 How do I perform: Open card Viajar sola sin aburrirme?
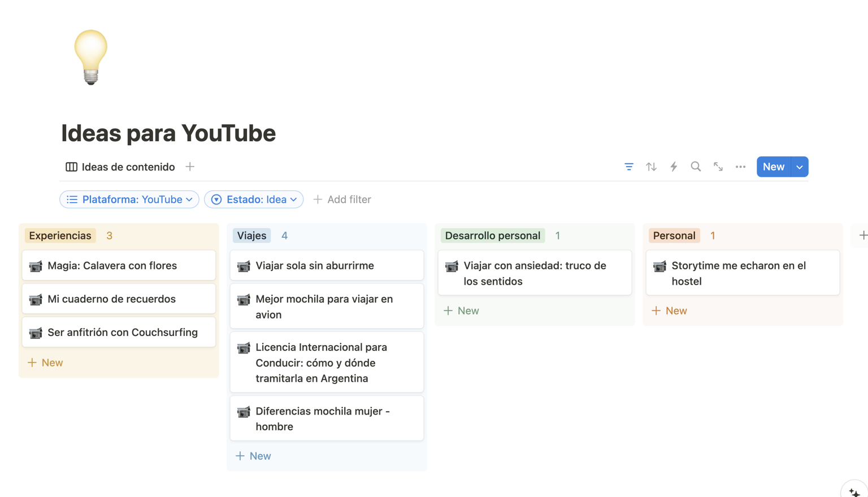(327, 265)
